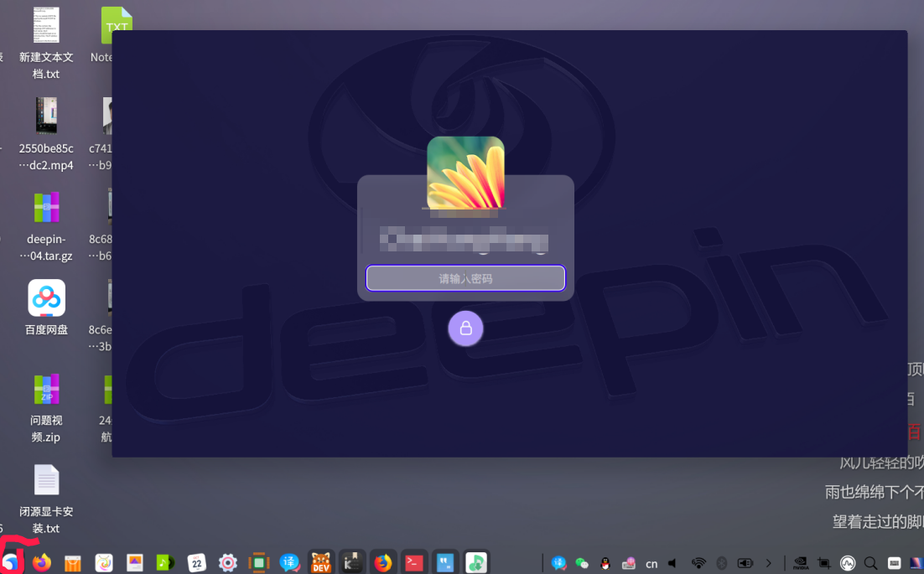Click the screenshot crop tray icon
The image size is (924, 574).
[x=824, y=563]
